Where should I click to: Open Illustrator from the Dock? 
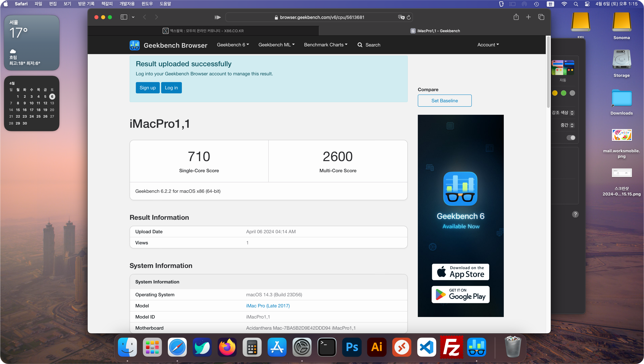click(377, 347)
